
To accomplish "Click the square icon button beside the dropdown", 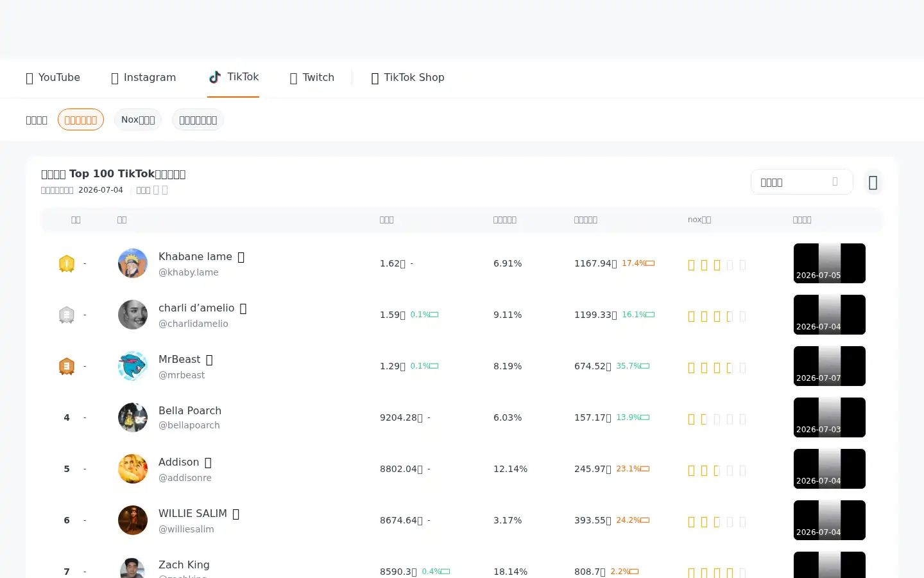I will click(x=873, y=182).
